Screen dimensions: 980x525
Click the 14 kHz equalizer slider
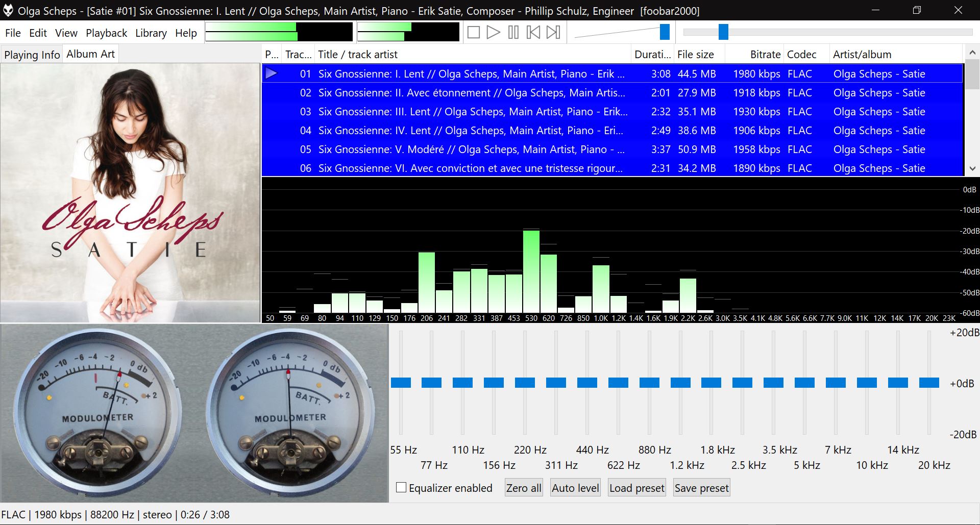[898, 383]
